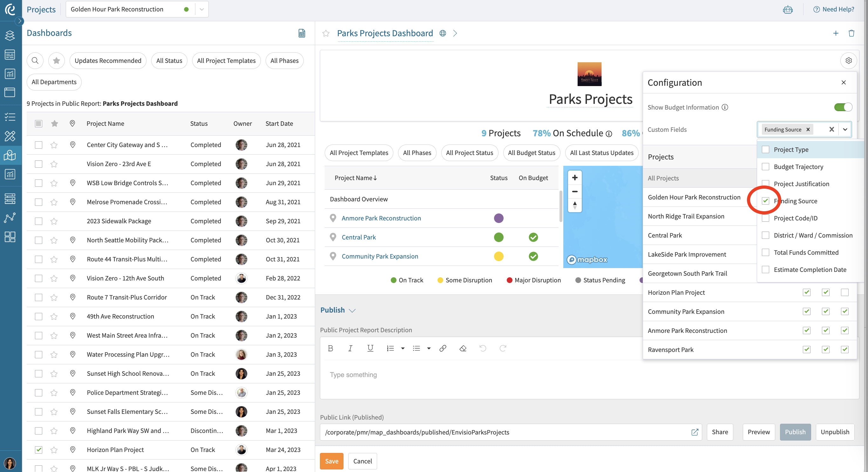This screenshot has width=868, height=472.
Task: Open the public link external icon
Action: click(695, 432)
